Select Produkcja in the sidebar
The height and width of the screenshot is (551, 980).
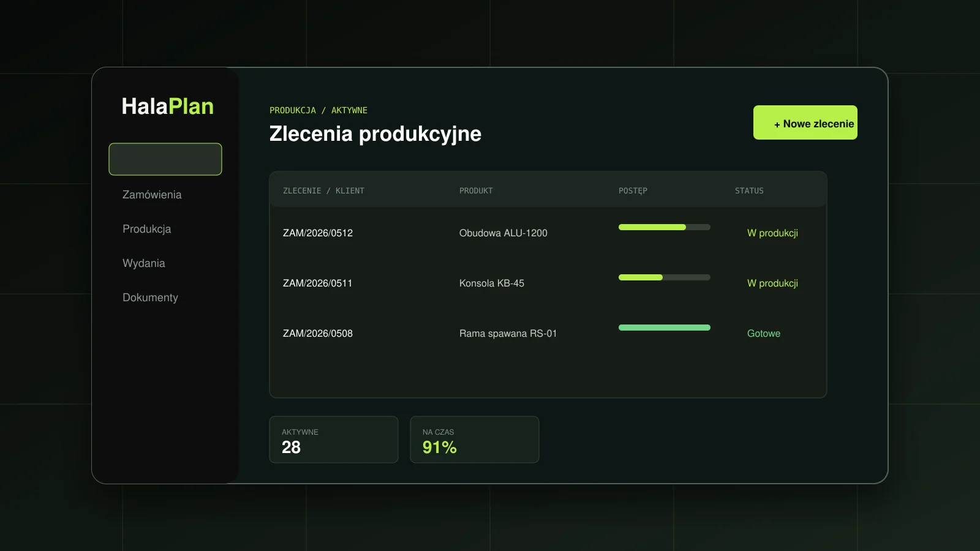tap(147, 229)
